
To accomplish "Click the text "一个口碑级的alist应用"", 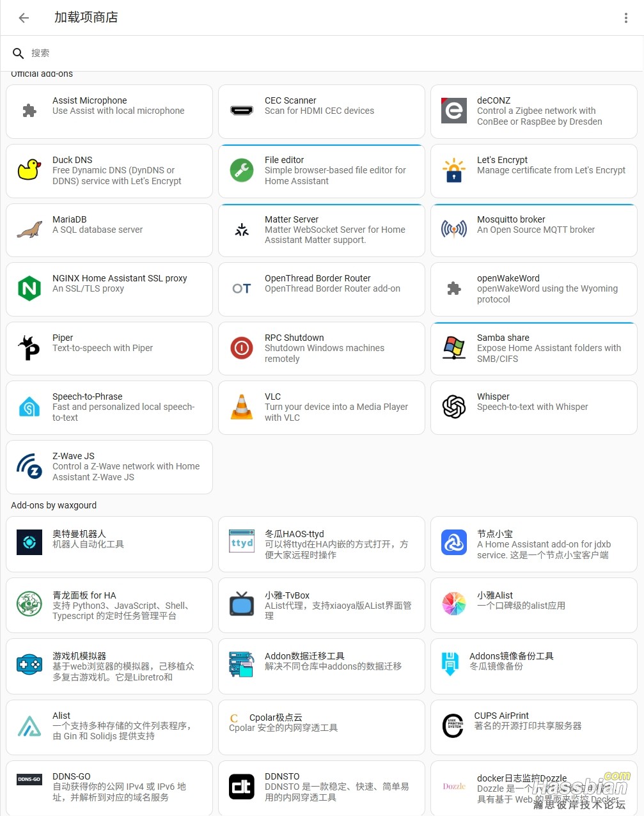I will [x=521, y=606].
